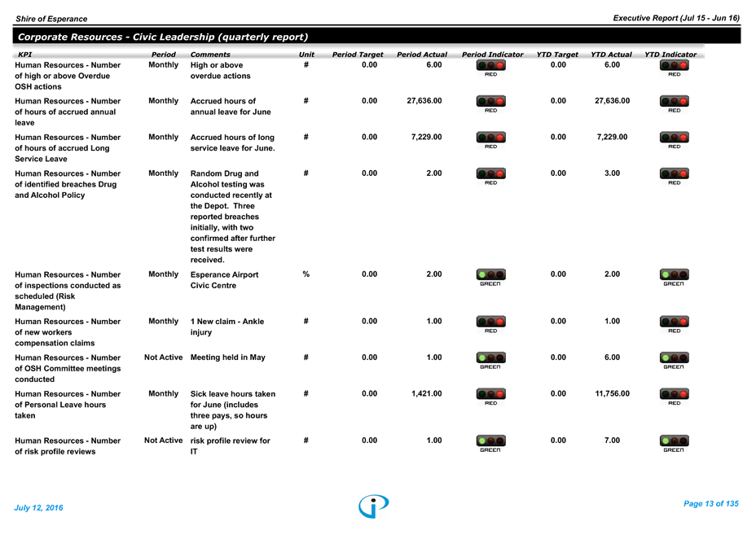The image size is (756, 535).
Task: Click the blue 'i' logo in the footer
Action: [x=374, y=506]
